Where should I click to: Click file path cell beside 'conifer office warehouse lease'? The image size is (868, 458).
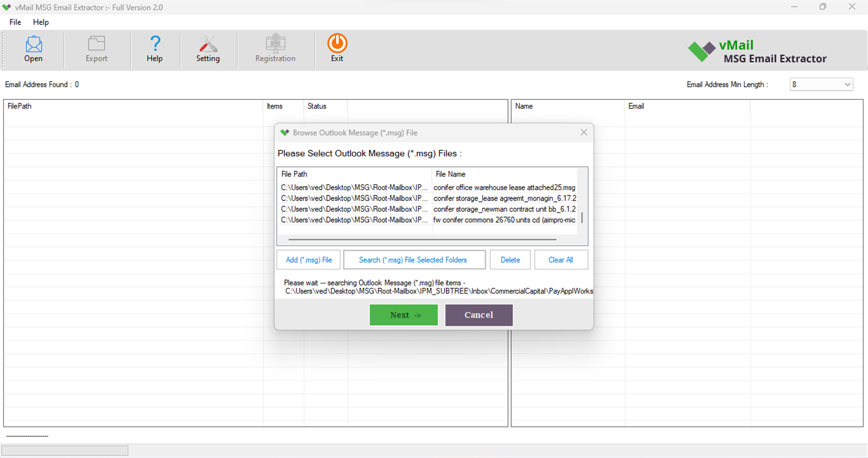click(354, 187)
